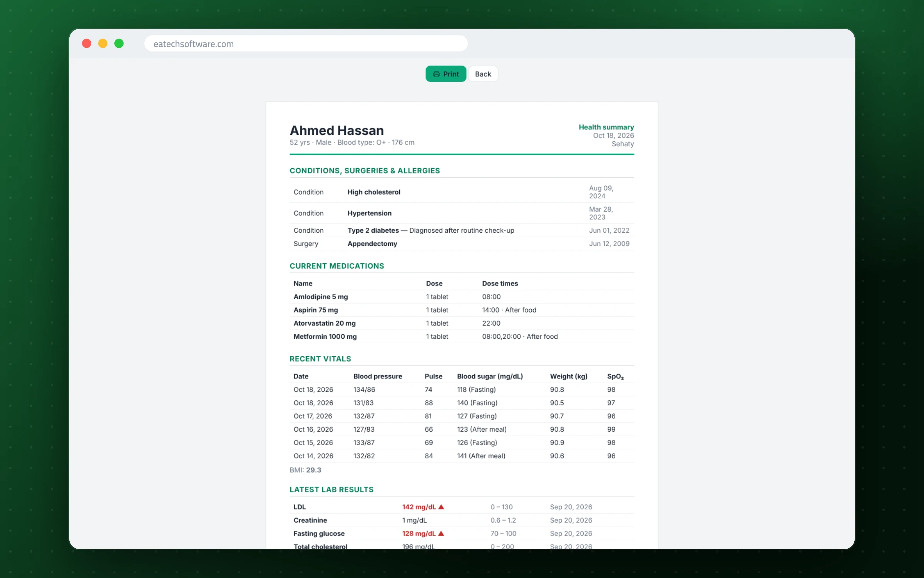This screenshot has height=578, width=924.
Task: Click the '14:00 · After food' dose time
Action: click(509, 310)
